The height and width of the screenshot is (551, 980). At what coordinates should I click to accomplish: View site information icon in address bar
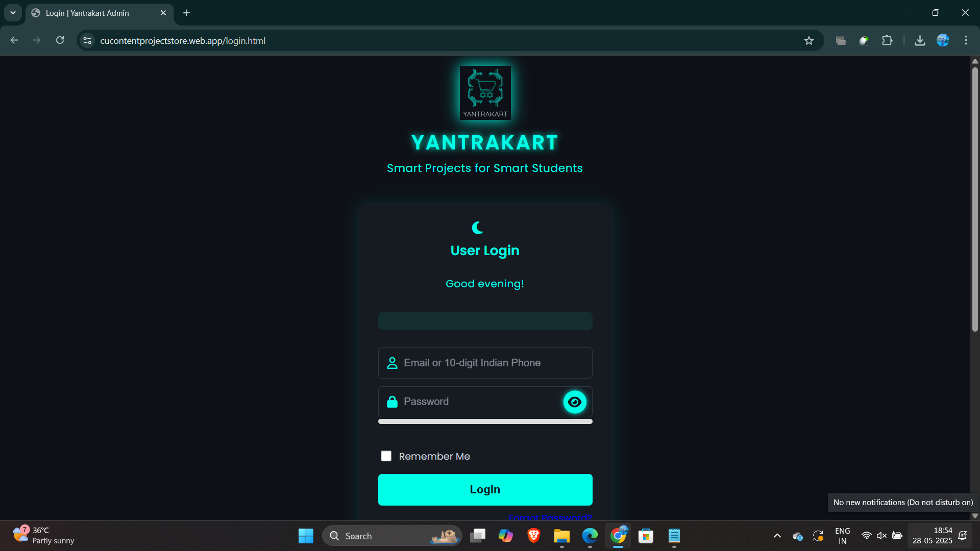point(87,41)
